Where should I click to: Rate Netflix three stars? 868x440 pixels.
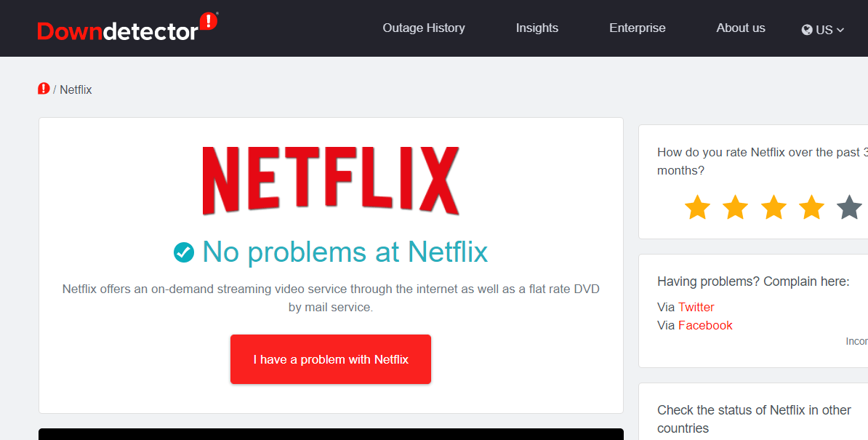click(774, 207)
